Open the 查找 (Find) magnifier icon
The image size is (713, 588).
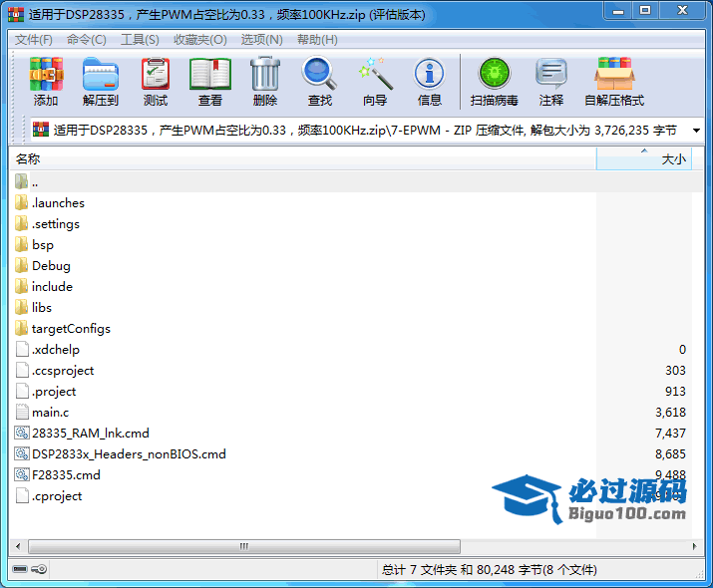point(320,73)
